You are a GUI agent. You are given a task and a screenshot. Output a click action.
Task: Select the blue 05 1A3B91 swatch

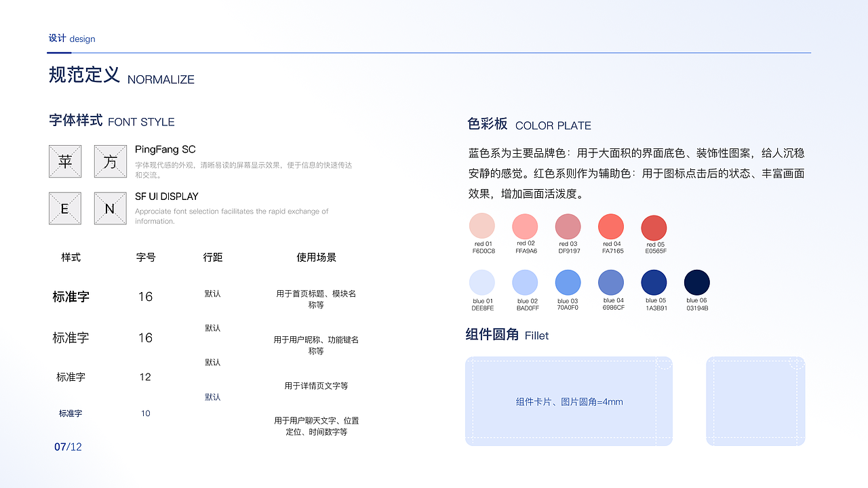click(x=654, y=283)
